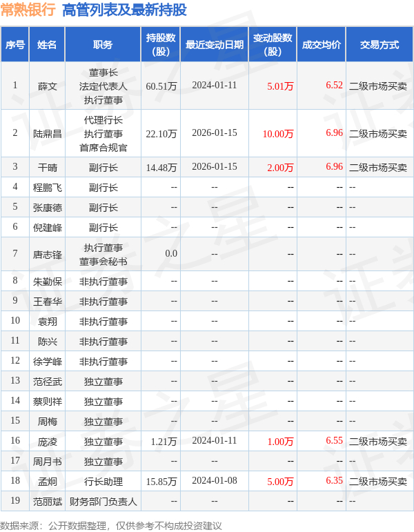Select the name 薛文

coord(47,86)
